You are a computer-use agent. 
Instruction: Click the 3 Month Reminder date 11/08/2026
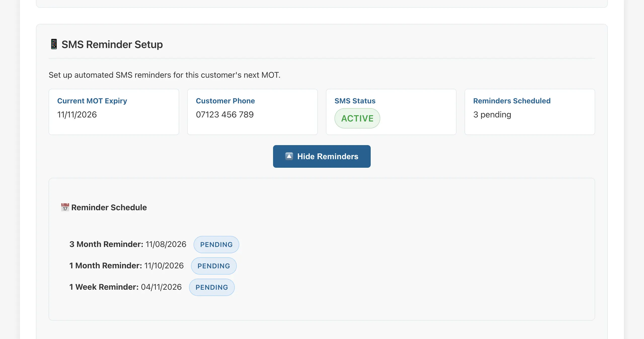[166, 244]
